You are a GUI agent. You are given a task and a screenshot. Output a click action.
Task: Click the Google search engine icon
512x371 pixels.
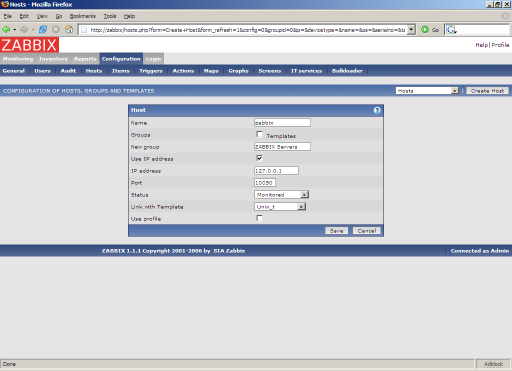coord(451,30)
